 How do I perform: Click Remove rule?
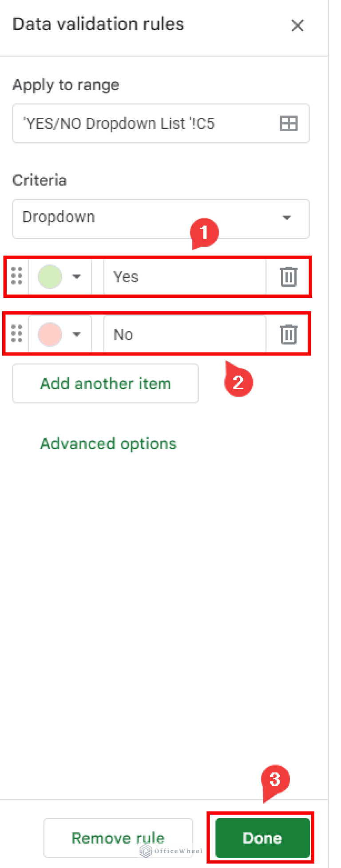[118, 838]
